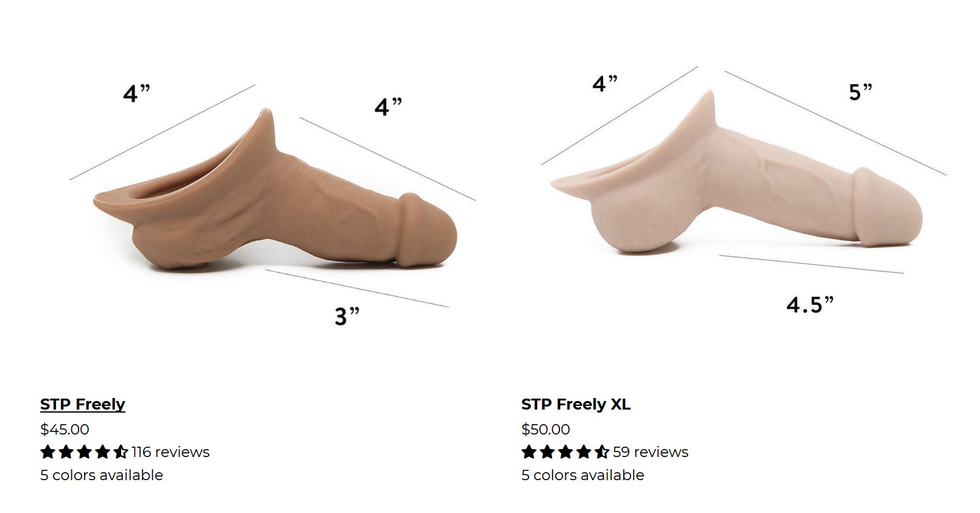Click the 3" dimension label
Image resolution: width=980 pixels, height=513 pixels.
(347, 316)
